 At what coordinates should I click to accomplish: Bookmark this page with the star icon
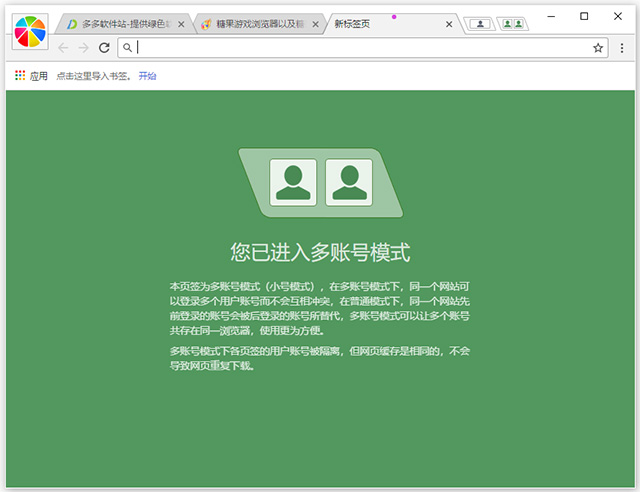[598, 48]
